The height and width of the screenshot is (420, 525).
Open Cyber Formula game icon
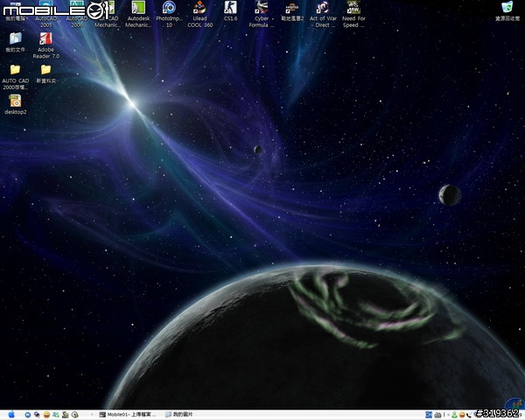pyautogui.click(x=262, y=14)
